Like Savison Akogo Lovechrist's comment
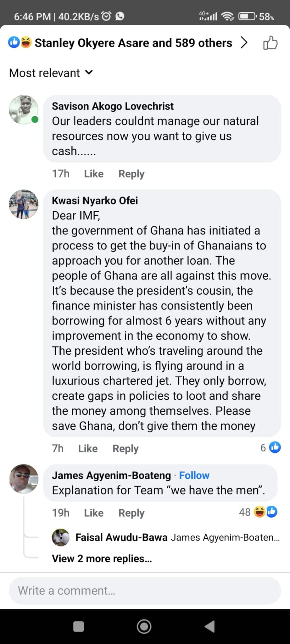The height and width of the screenshot is (644, 290). pyautogui.click(x=94, y=174)
